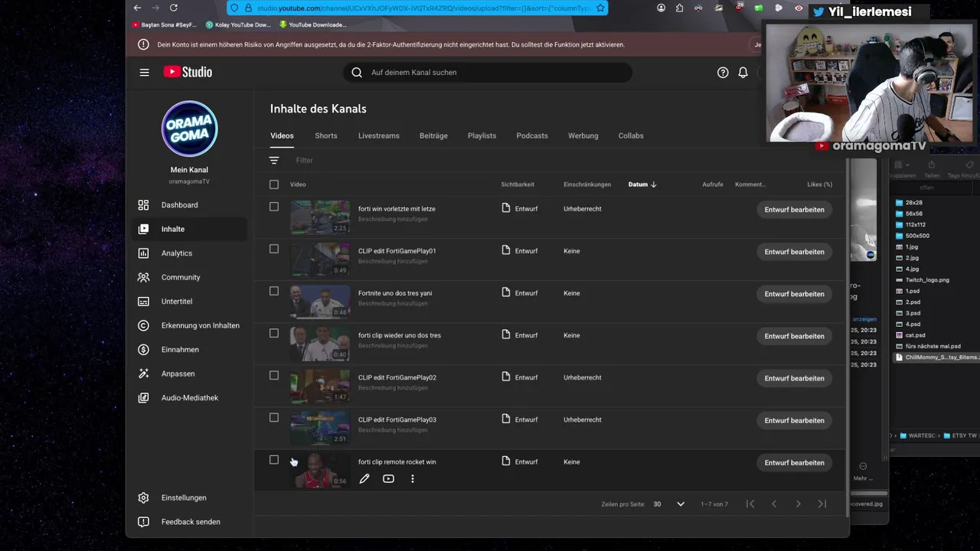Check 'forti clip wieder uno dos tres' checkbox
Image resolution: width=980 pixels, height=551 pixels.
(274, 333)
